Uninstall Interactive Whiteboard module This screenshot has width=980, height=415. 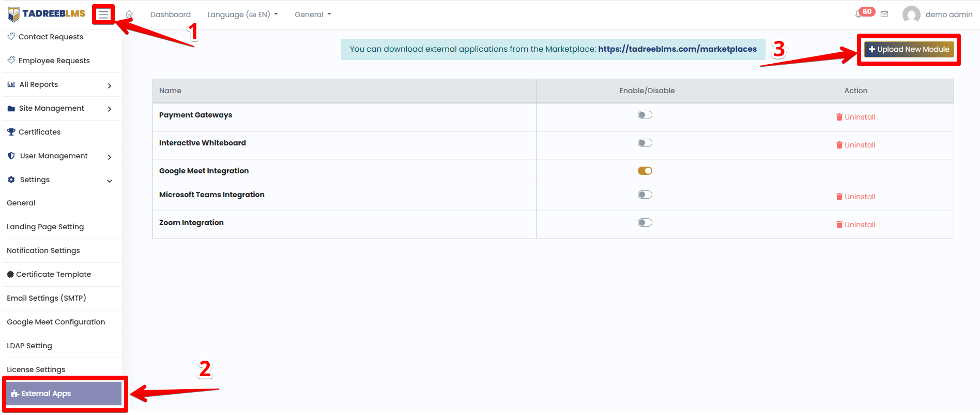pyautogui.click(x=856, y=145)
